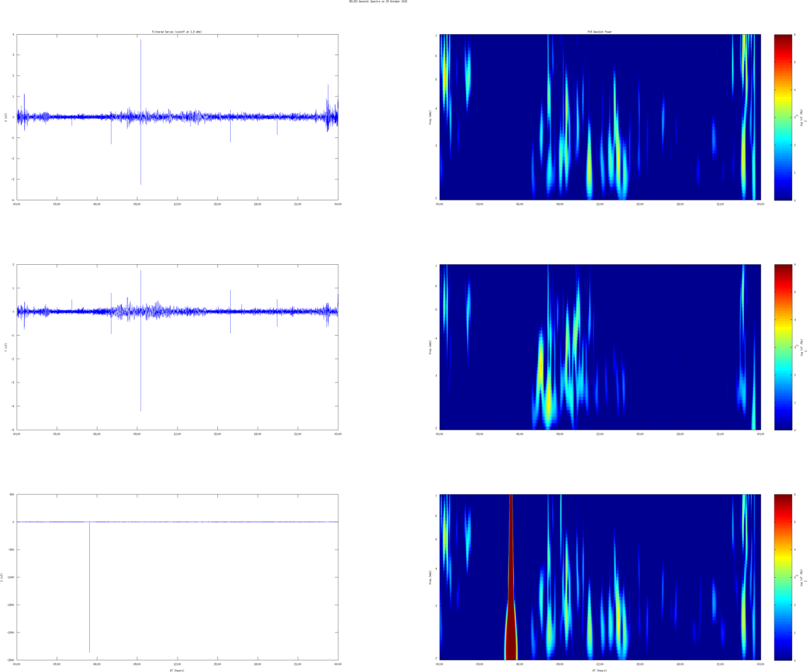Viewport: 807px width, 672px height.
Task: Click the X component wavelet power spectrogram
Action: point(600,117)
